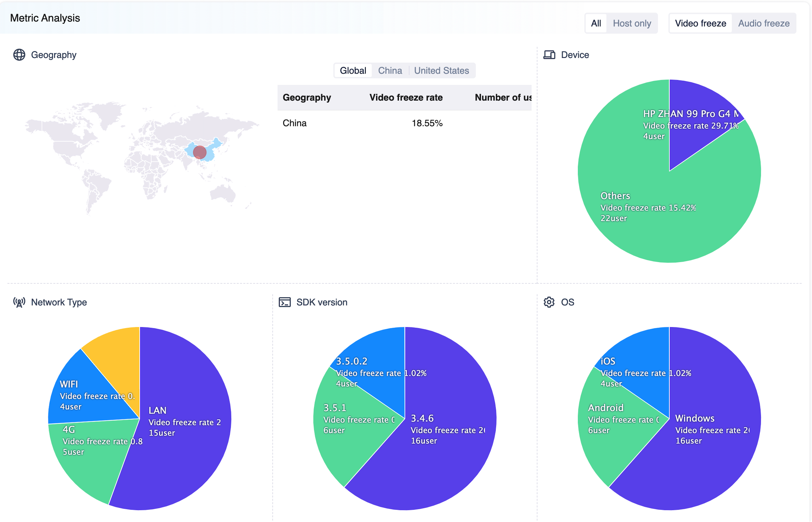Click the Network Type antenna icon
Image resolution: width=812 pixels, height=522 pixels.
pyautogui.click(x=19, y=302)
